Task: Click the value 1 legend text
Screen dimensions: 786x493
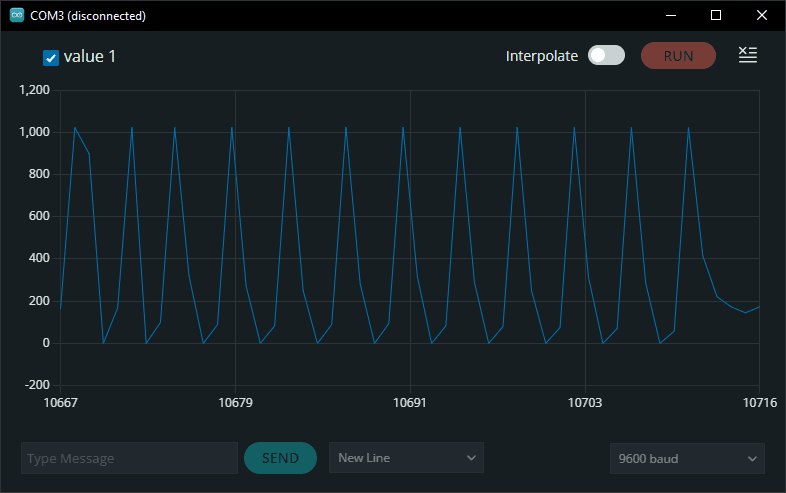Action: coord(90,57)
